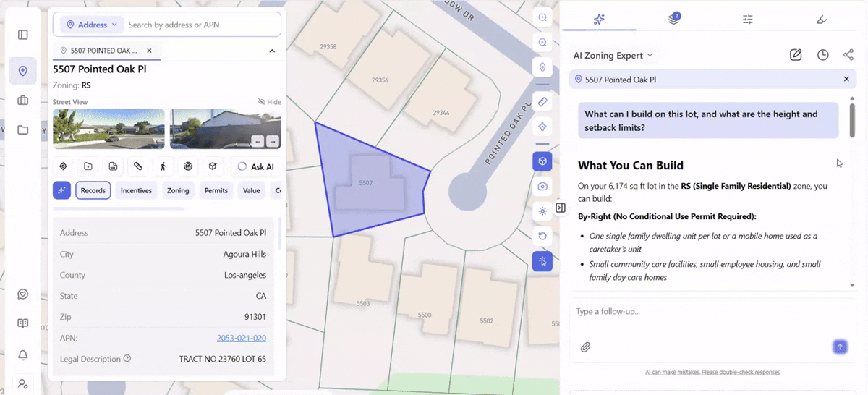This screenshot has width=868, height=395.
Task: Open the user account settings icon
Action: [23, 384]
